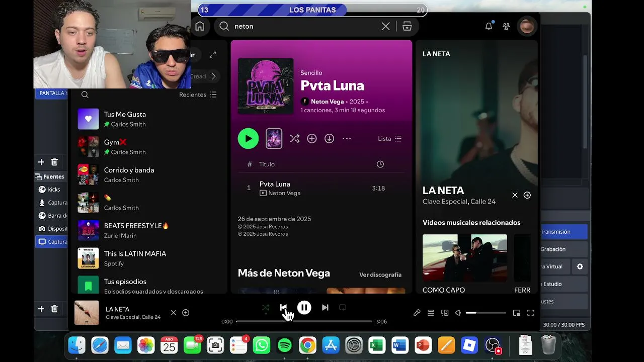Expand the library with the arrows icon
Viewport: 644px width, 362px height.
[213, 54]
